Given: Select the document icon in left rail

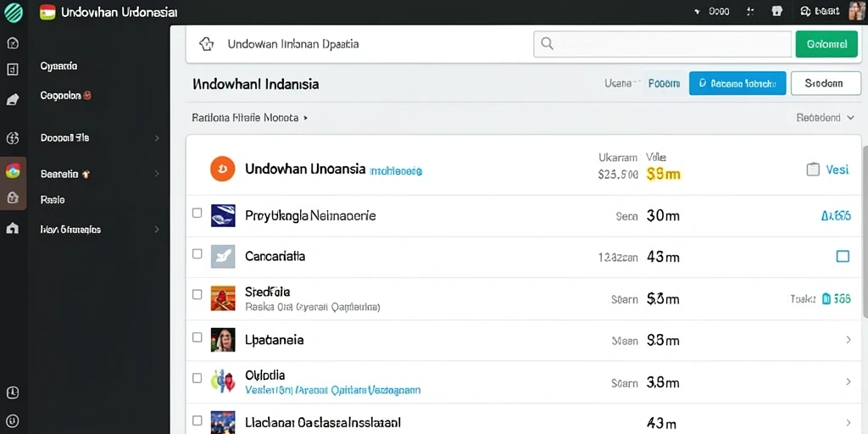Looking at the screenshot, I should point(13,70).
